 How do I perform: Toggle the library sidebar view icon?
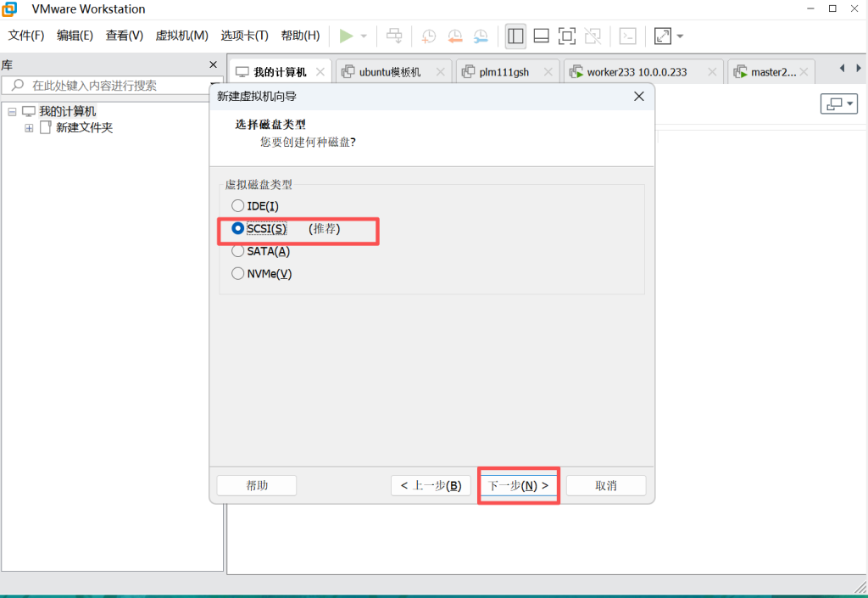point(515,36)
